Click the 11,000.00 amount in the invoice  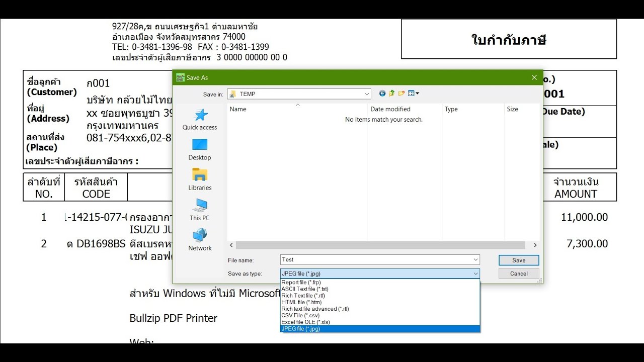(x=584, y=217)
